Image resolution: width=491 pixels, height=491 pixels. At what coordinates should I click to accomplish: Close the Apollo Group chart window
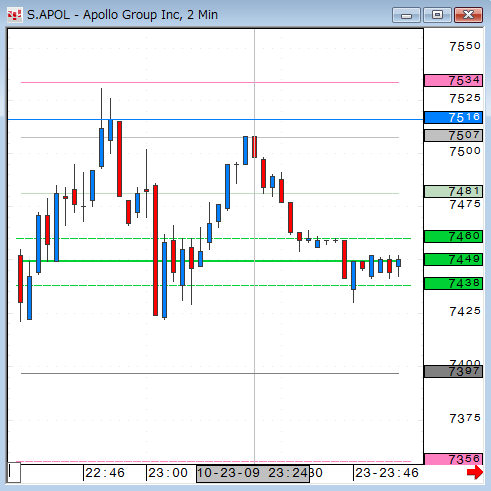[469, 15]
